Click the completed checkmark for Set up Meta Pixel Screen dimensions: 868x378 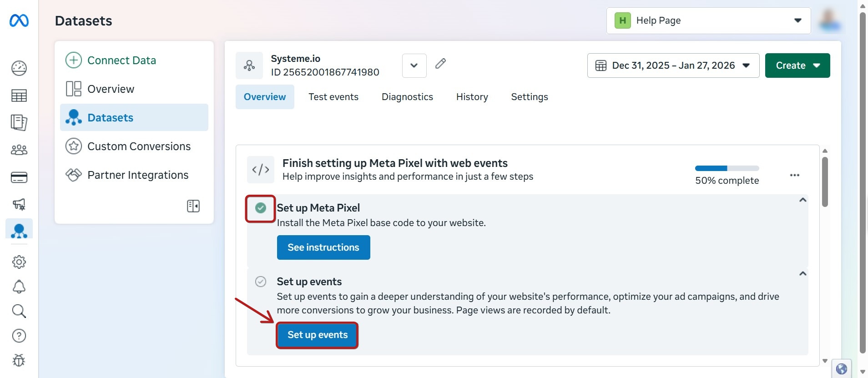261,208
